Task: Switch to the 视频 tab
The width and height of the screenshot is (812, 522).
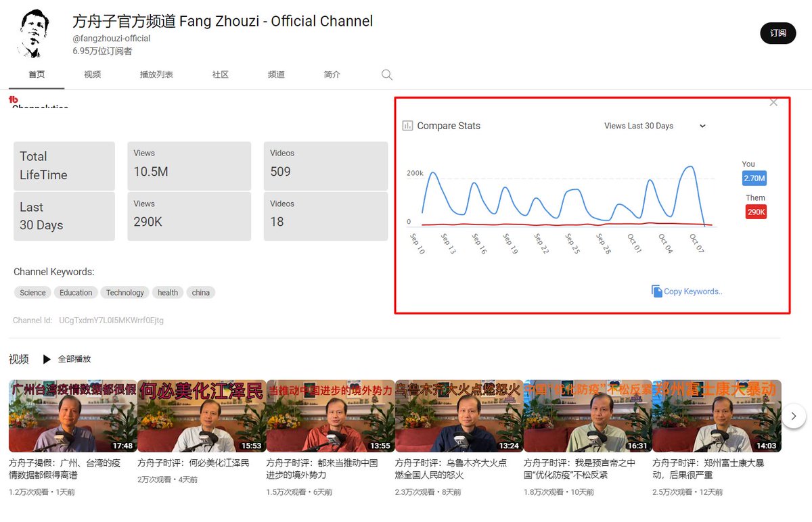Action: point(93,74)
